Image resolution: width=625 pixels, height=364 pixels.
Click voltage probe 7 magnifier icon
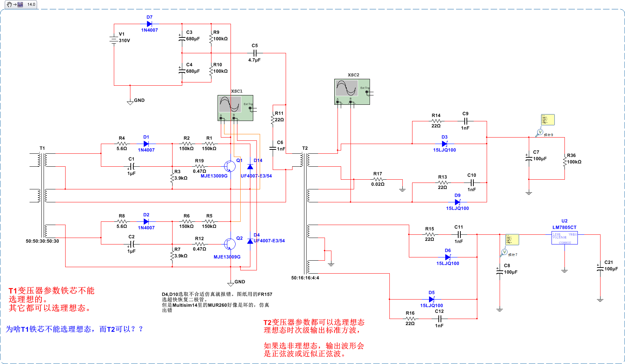coord(504,253)
